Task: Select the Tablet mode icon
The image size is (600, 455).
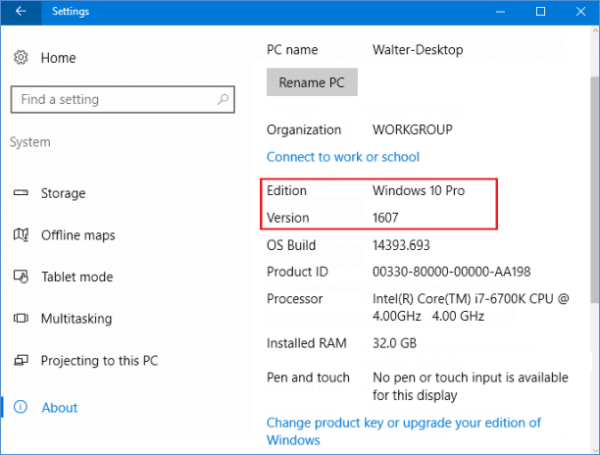Action: (21, 276)
